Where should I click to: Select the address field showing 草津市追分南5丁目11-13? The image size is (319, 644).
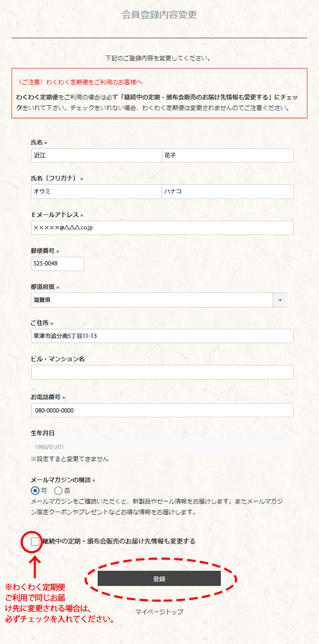[162, 336]
